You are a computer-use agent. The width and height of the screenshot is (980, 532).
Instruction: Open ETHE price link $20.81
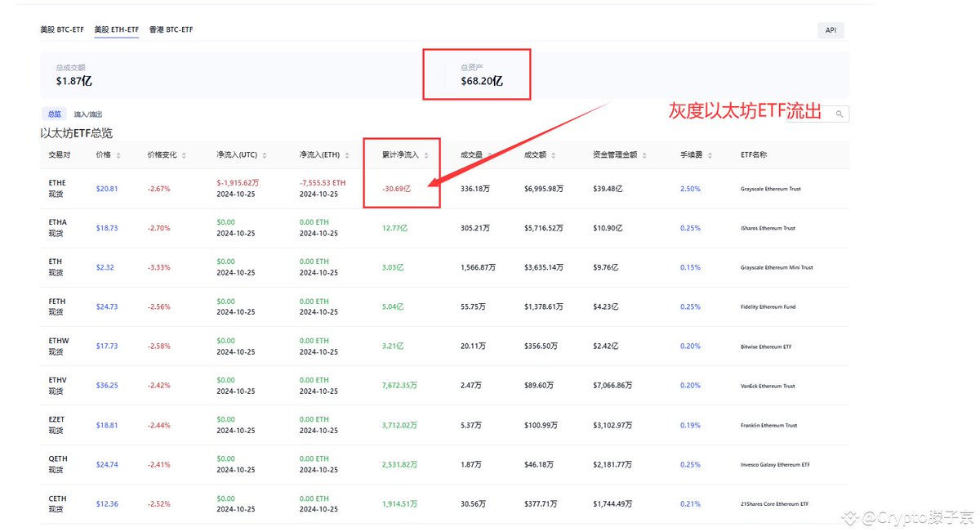pos(107,189)
